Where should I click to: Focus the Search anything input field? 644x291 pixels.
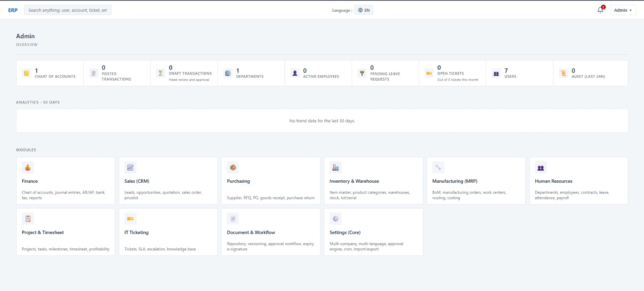(68, 10)
